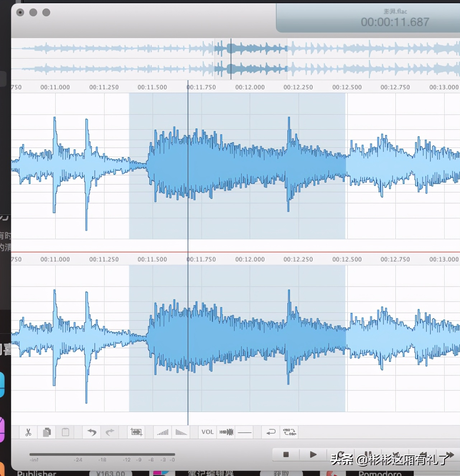Screen dimensions: 460x476
Task: Click the Copy icon in toolbar
Action: (47, 432)
